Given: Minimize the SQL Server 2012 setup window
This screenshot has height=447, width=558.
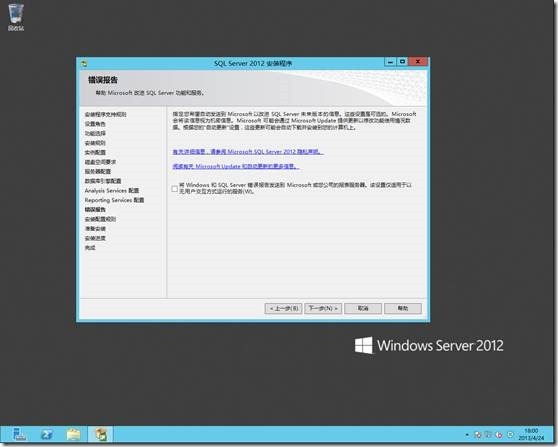Looking at the screenshot, I should [x=390, y=62].
